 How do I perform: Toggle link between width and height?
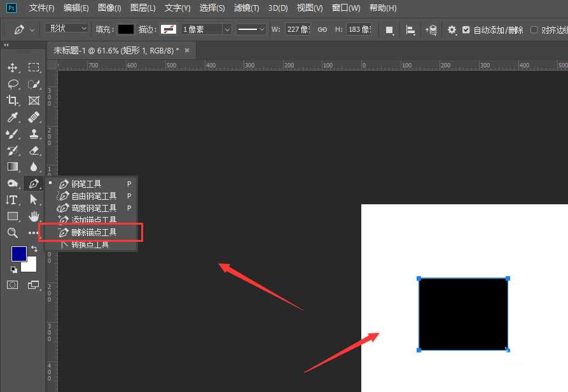point(322,30)
